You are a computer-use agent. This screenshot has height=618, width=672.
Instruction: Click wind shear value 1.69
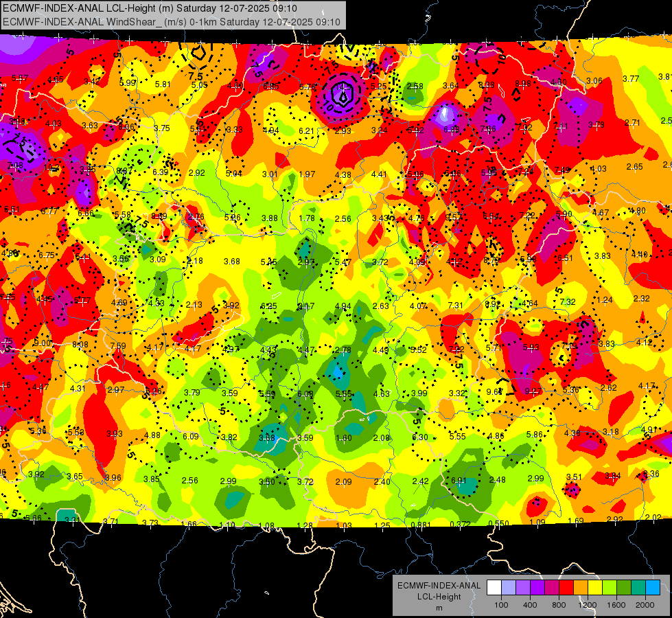pos(576,520)
